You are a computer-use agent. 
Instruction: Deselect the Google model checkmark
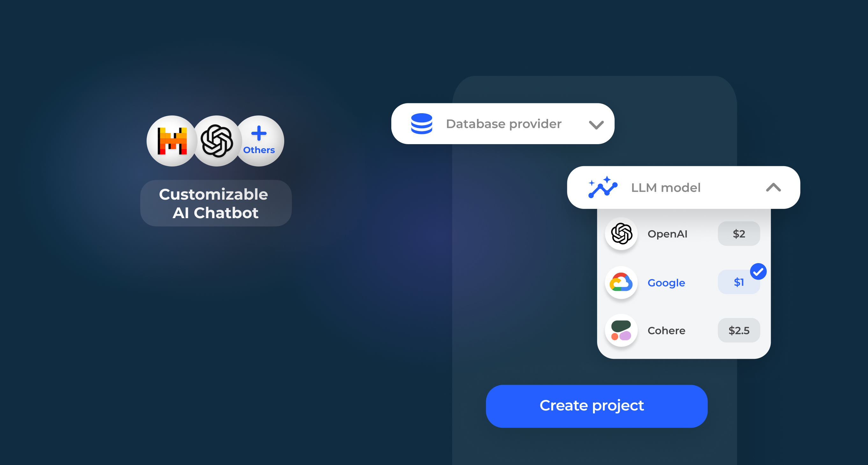click(x=758, y=271)
